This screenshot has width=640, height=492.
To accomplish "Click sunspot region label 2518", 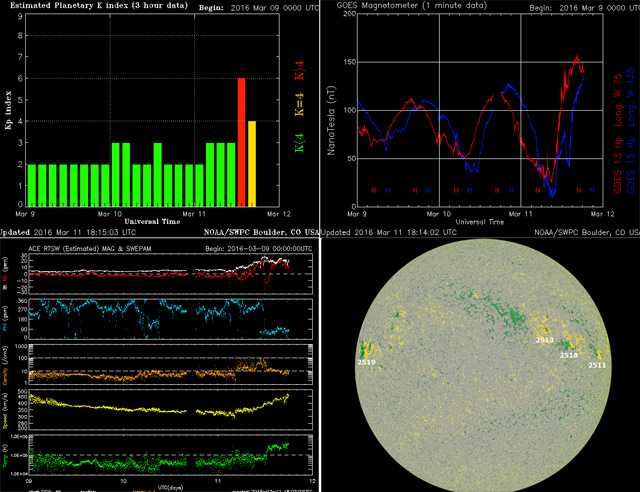I will 569,355.
